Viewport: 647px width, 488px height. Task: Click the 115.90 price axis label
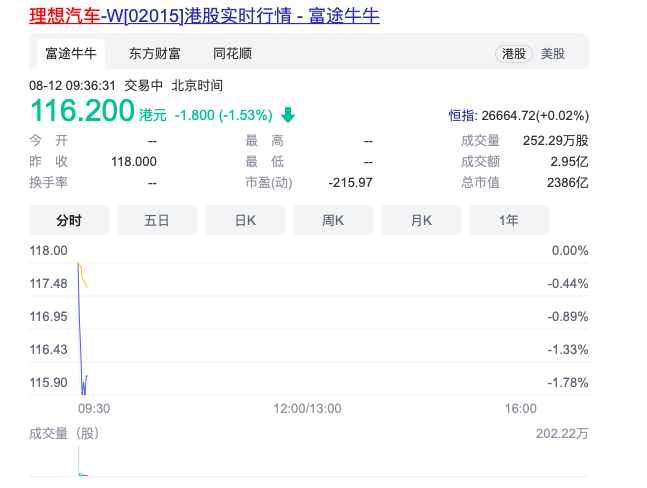pos(48,382)
